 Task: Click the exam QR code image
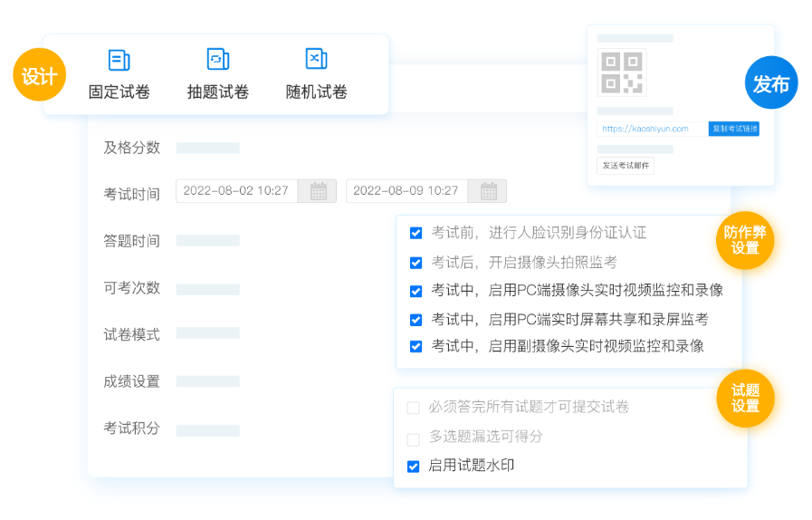click(621, 73)
